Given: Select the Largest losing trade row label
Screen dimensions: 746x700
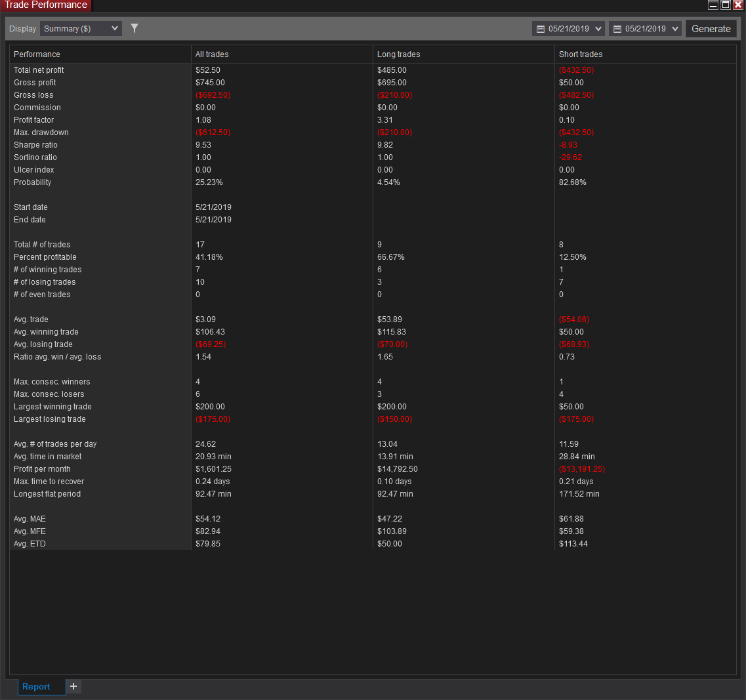Looking at the screenshot, I should point(49,419).
